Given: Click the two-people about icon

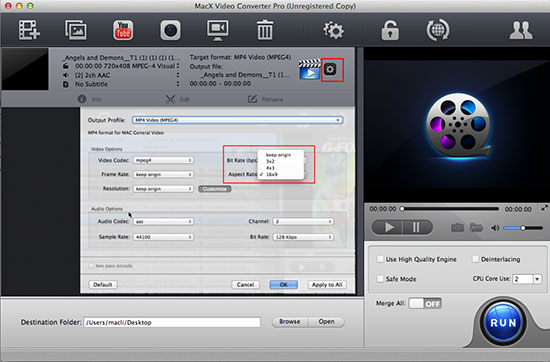Looking at the screenshot, I should [x=521, y=30].
